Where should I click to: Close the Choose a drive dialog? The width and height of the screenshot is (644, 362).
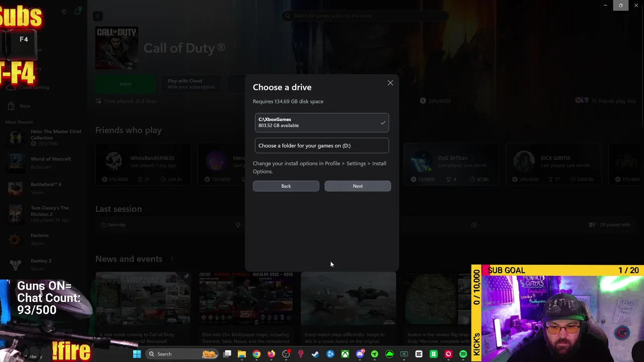point(390,83)
